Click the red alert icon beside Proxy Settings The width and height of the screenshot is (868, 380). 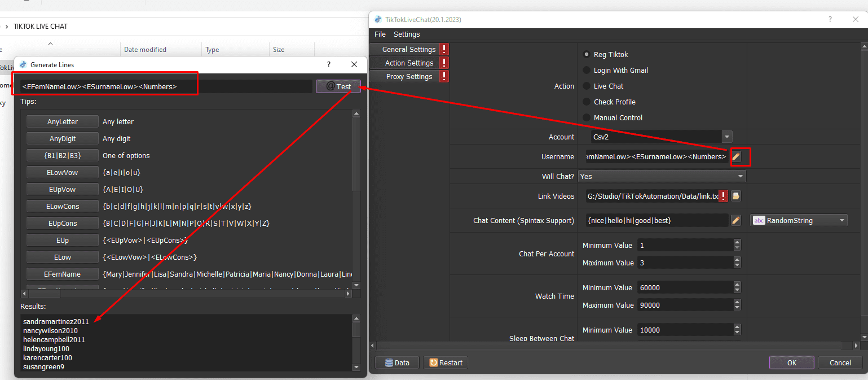(444, 77)
